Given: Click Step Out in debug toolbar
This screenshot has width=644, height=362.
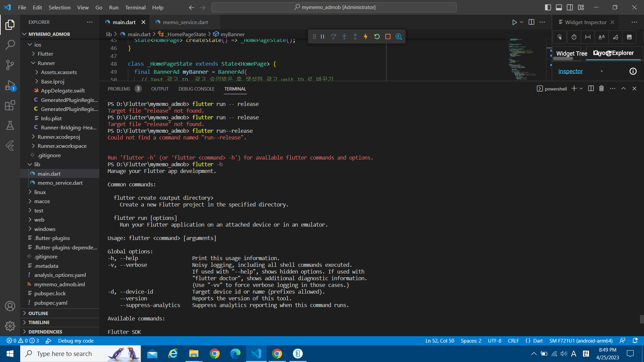Looking at the screenshot, I should 355,37.
